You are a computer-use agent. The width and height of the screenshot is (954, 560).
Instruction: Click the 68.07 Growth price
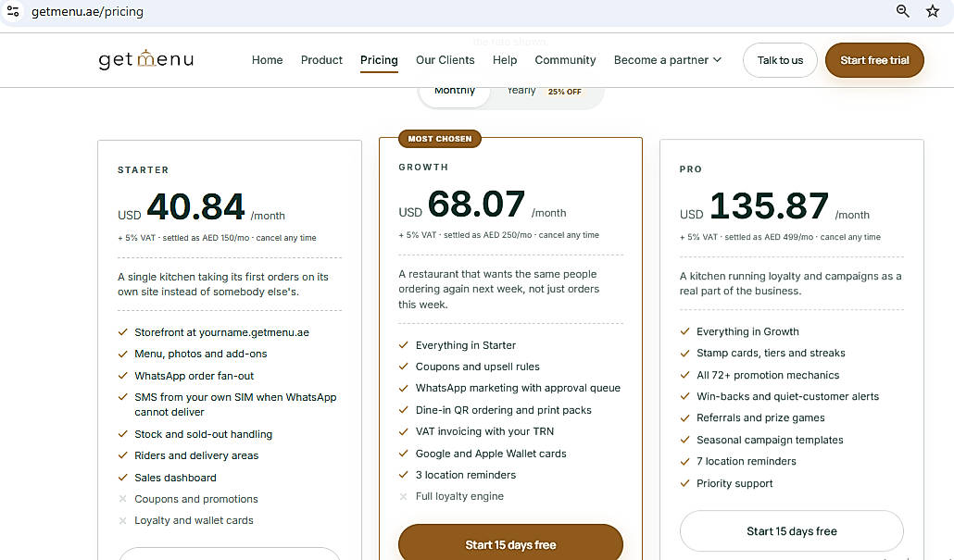476,204
